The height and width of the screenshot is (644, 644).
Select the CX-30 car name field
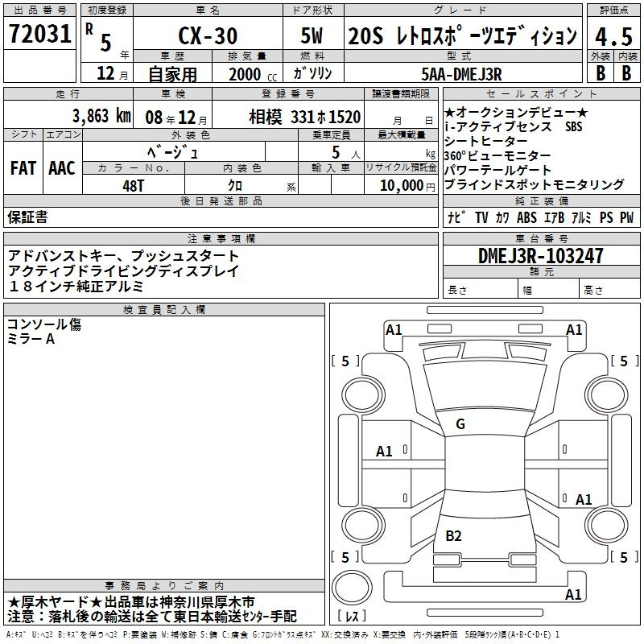(206, 36)
